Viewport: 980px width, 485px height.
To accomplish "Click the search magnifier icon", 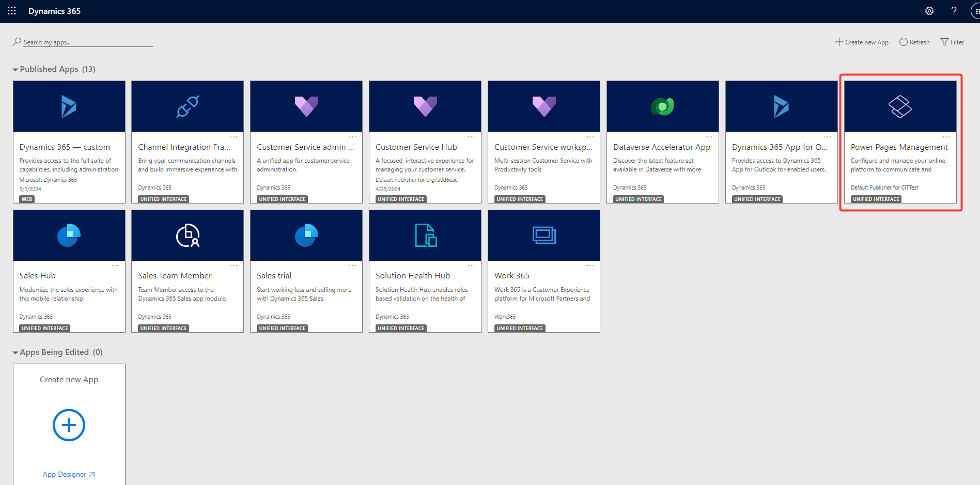I will 17,42.
